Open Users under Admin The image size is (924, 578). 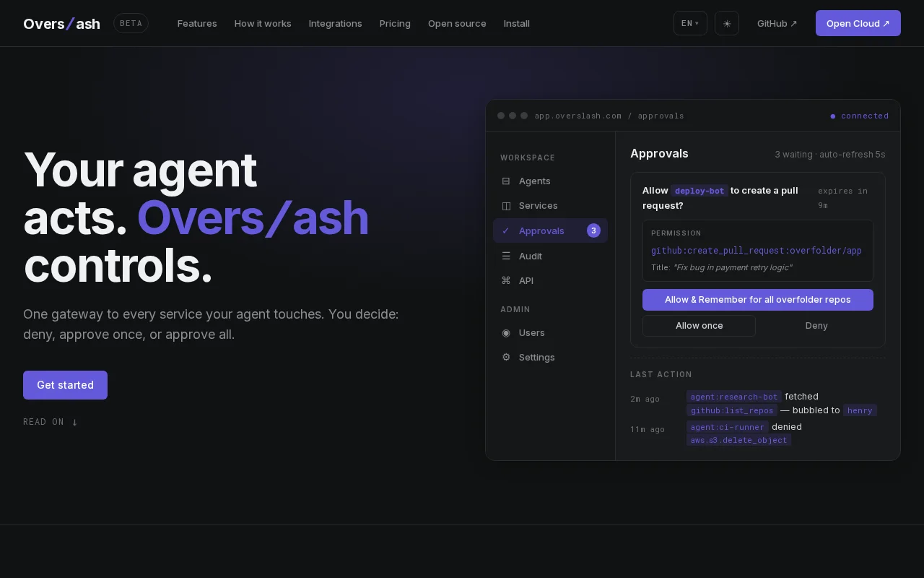(x=550, y=332)
